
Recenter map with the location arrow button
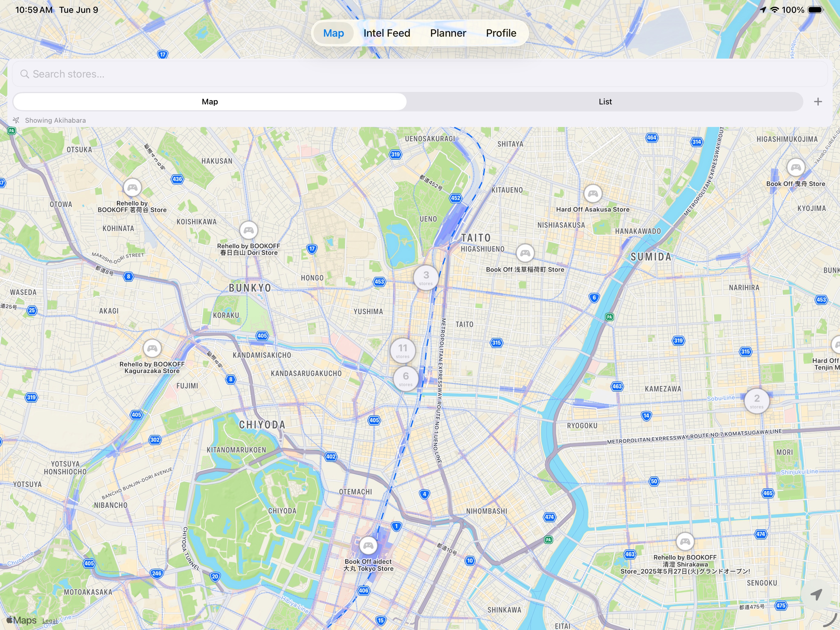click(x=816, y=595)
